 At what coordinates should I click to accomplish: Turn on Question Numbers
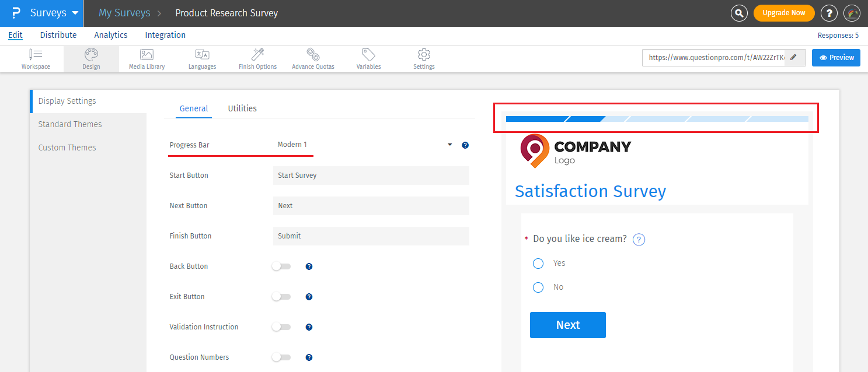pos(281,357)
